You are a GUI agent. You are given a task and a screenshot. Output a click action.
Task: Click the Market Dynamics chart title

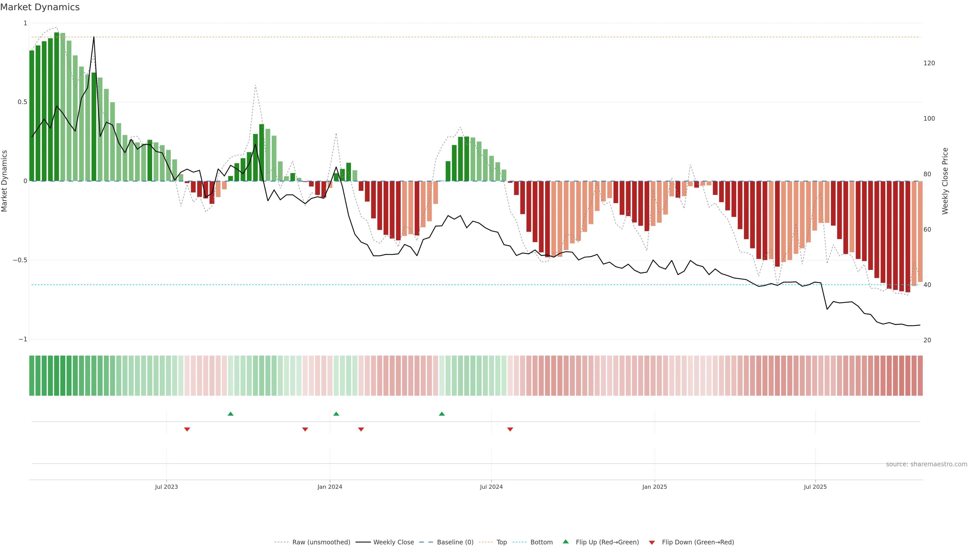click(40, 7)
